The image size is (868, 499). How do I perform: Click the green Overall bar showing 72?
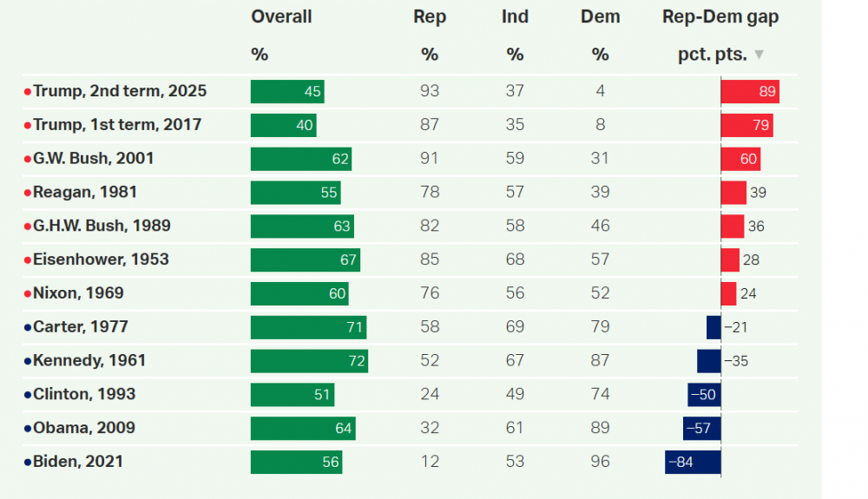tap(309, 361)
